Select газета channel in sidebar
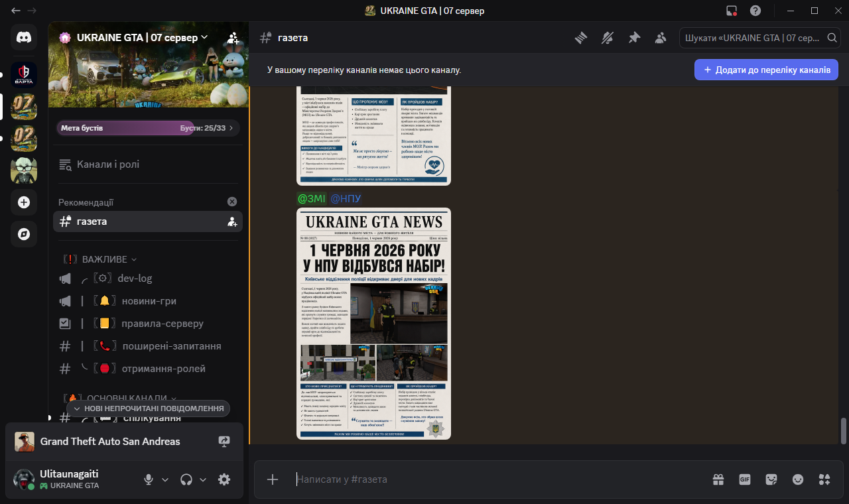 pos(147,221)
